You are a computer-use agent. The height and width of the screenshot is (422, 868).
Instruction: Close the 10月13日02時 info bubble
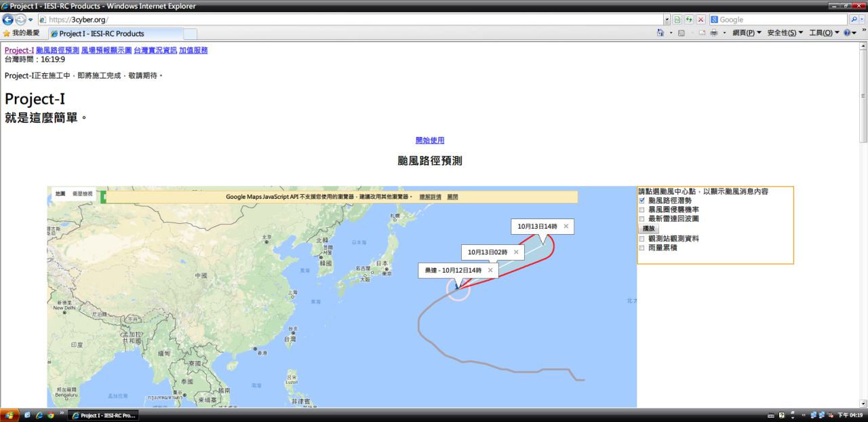[x=516, y=252]
